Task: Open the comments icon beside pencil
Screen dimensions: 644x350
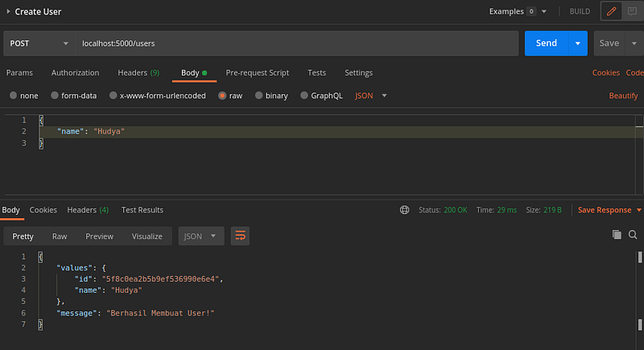Action: pos(632,11)
